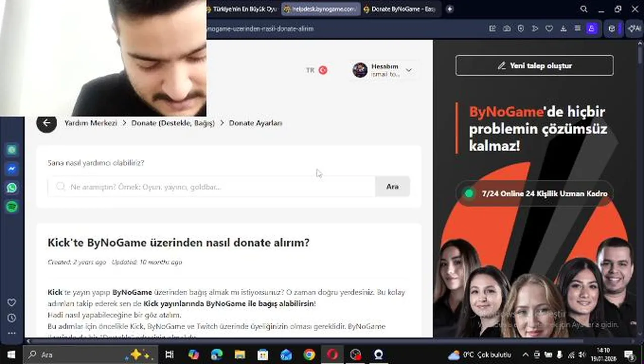Select the helpdesk.bynogame.com tab

click(320, 9)
